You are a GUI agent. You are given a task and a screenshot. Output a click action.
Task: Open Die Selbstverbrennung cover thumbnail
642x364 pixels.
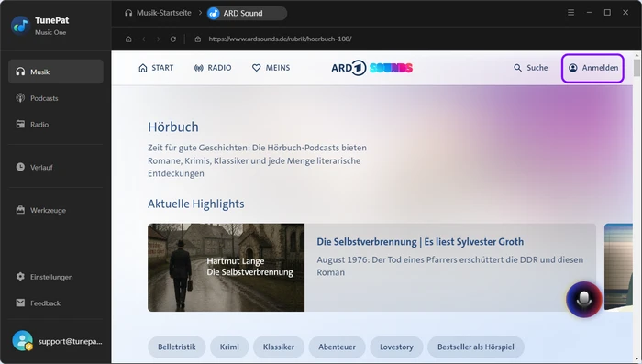point(226,267)
